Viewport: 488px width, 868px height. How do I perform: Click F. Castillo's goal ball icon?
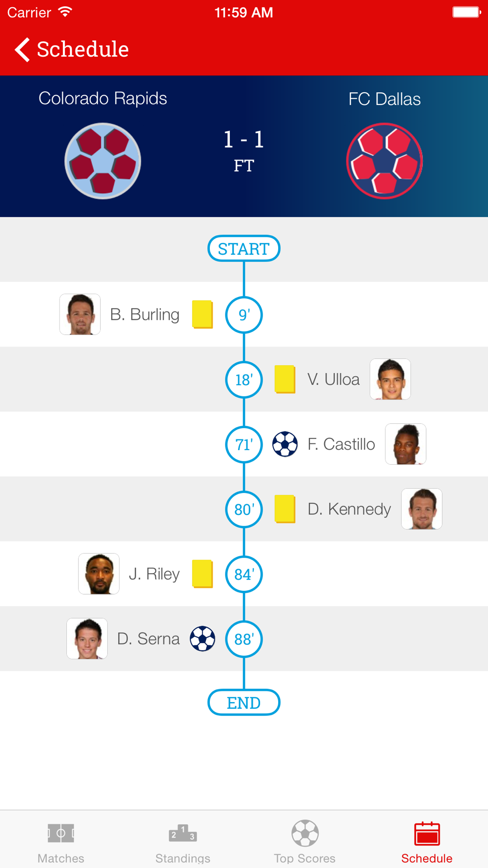coord(285,444)
